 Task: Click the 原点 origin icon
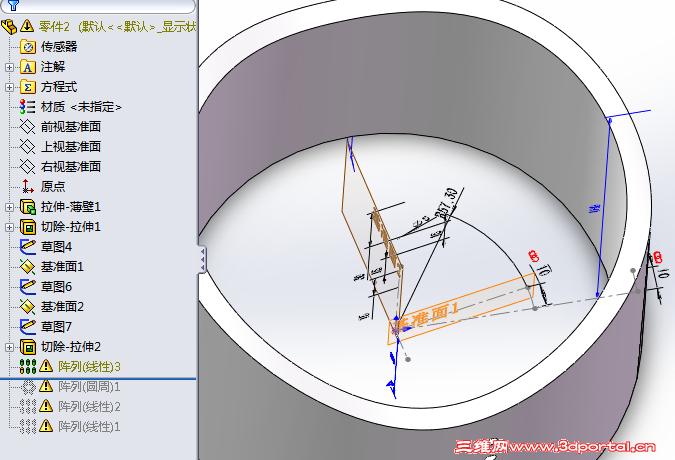click(x=28, y=186)
